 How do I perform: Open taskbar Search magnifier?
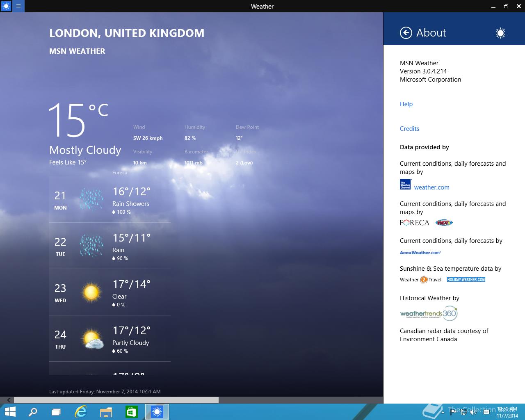coord(33,412)
